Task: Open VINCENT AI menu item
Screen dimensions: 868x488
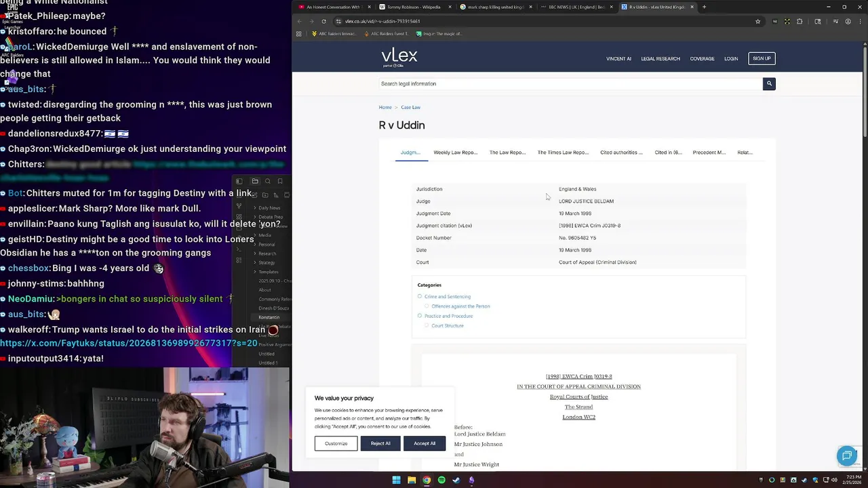Action: [618, 59]
